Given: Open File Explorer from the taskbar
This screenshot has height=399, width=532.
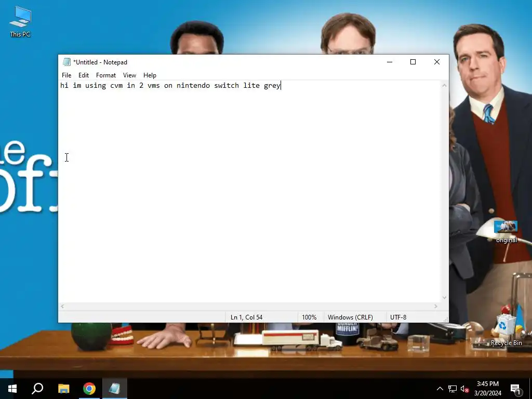Looking at the screenshot, I should (63, 389).
